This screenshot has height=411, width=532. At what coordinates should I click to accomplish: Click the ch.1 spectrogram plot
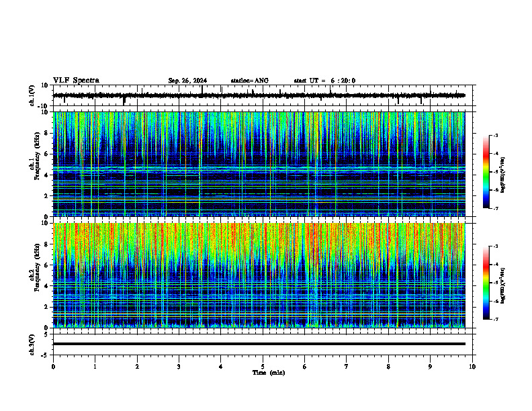click(259, 164)
